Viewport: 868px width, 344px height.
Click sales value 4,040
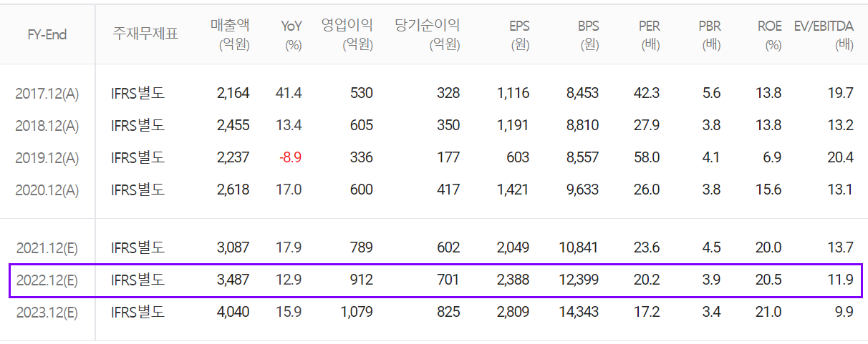233,312
